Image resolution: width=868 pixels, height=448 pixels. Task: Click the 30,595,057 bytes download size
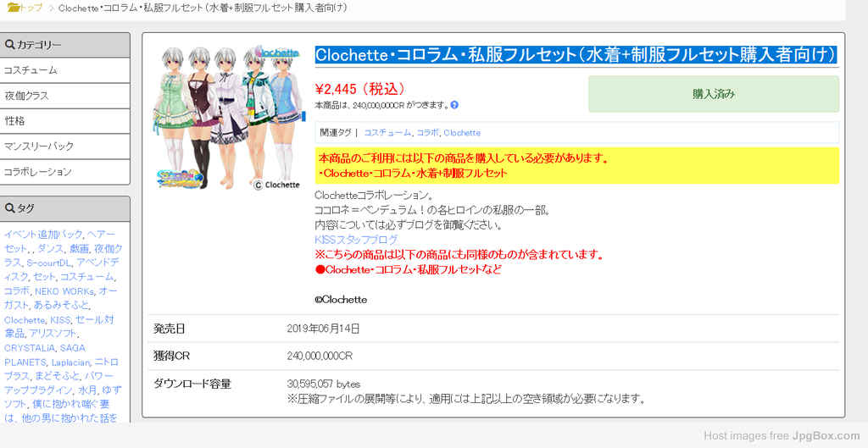pyautogui.click(x=323, y=384)
